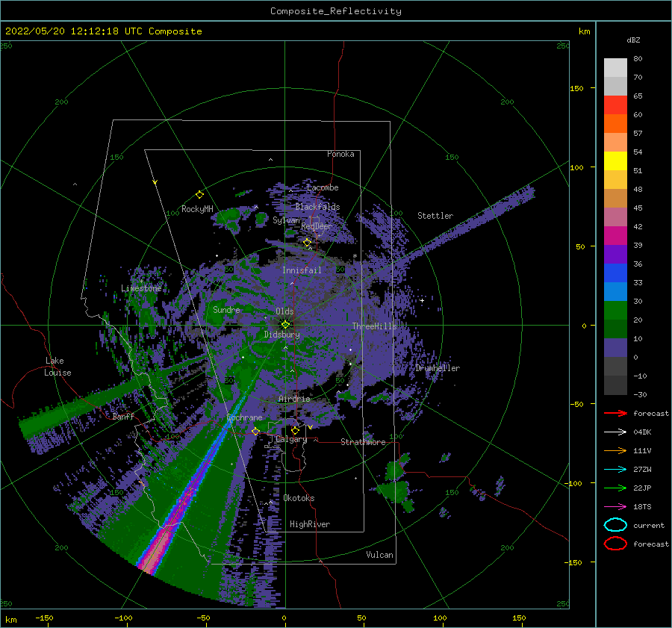The width and height of the screenshot is (672, 628).
Task: Click the green 20-30 dBZ legend swatch
Action: click(x=615, y=311)
